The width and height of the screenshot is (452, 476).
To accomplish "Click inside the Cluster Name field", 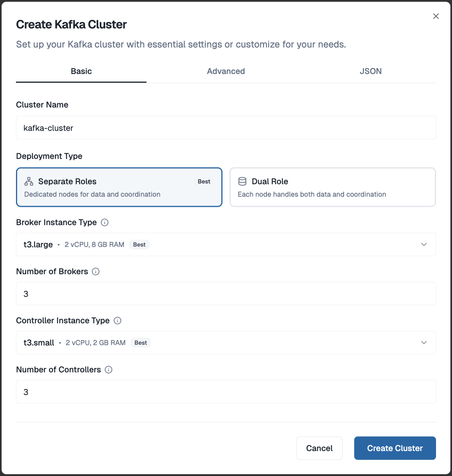I will click(226, 128).
